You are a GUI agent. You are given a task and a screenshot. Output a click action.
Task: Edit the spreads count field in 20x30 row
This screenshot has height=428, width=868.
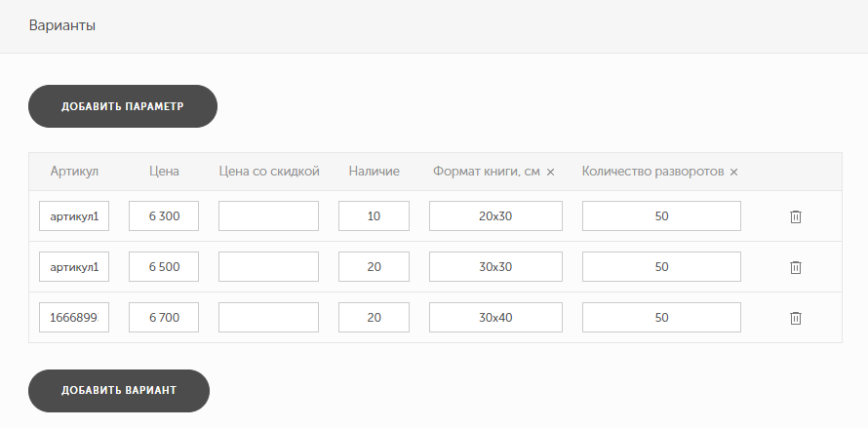click(x=661, y=215)
